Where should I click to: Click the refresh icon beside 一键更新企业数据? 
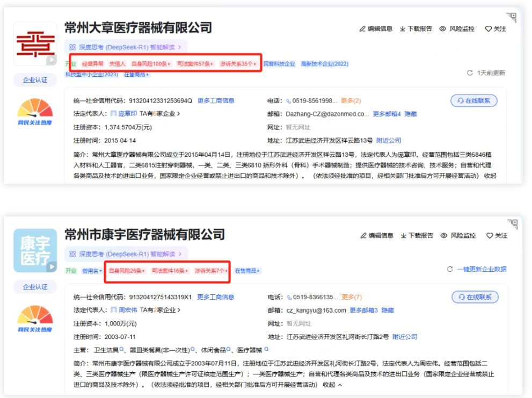point(450,269)
